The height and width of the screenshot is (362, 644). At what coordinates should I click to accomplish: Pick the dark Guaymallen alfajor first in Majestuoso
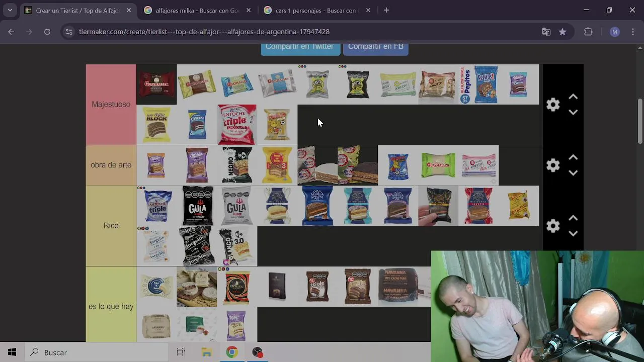tap(156, 84)
